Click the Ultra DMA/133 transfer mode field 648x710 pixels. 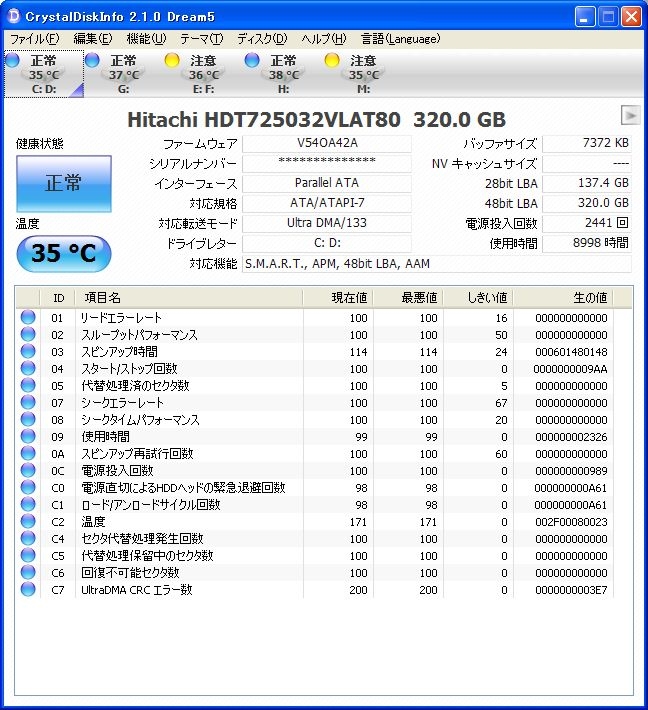[x=327, y=223]
